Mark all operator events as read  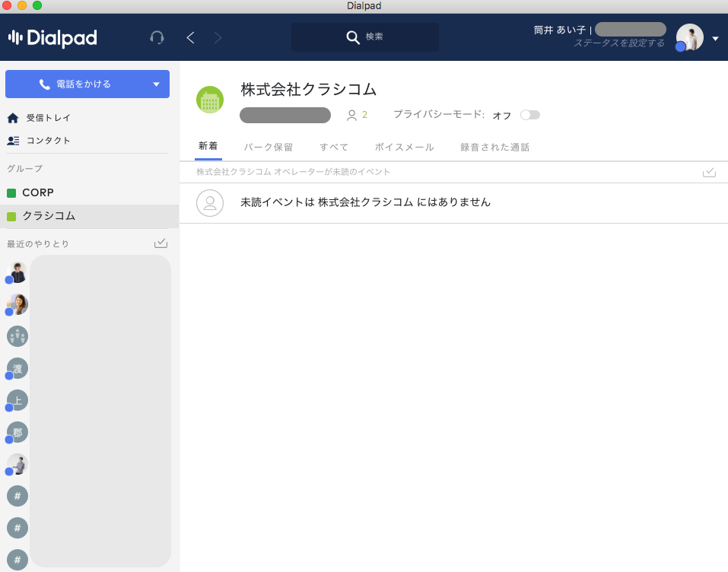[x=709, y=173]
